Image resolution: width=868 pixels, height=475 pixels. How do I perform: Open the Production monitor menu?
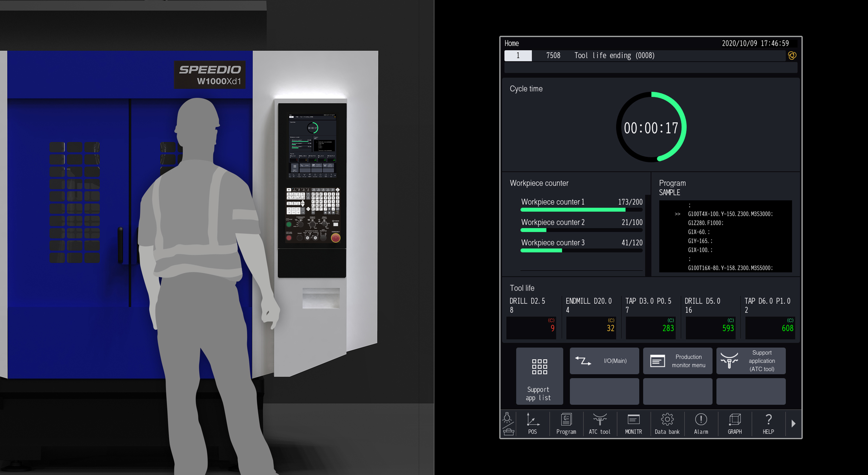[677, 361]
